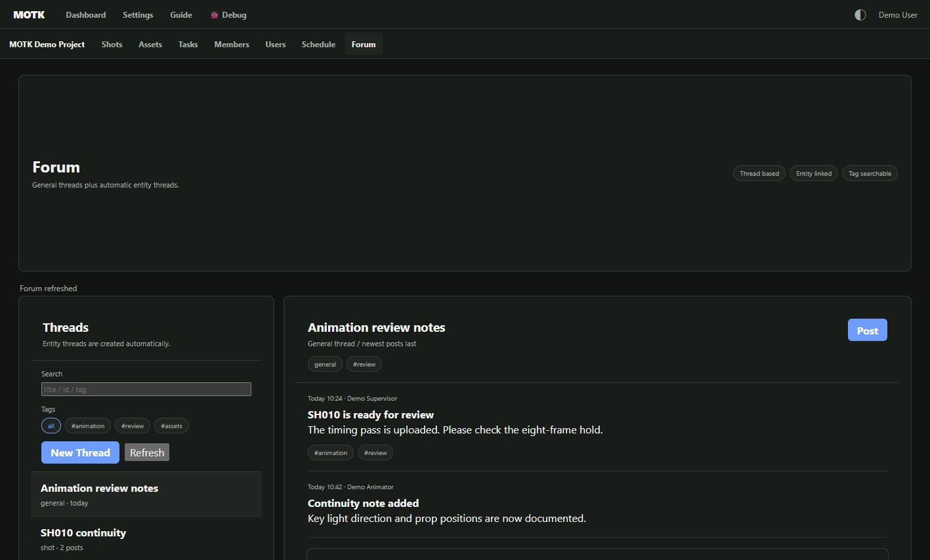Click the 'Tag searchable' pill
The width and height of the screenshot is (930, 560).
pos(870,173)
